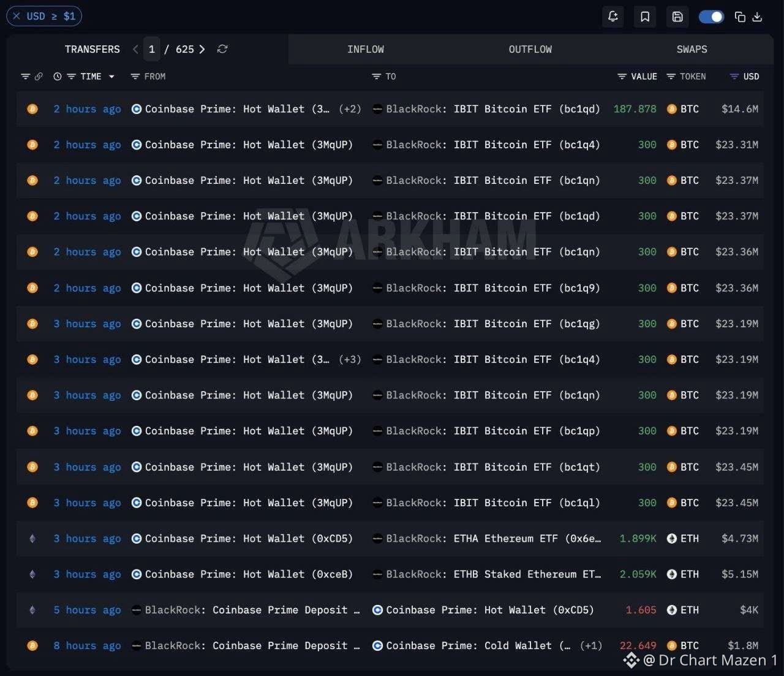Go to next transfers page chevron

(x=202, y=49)
